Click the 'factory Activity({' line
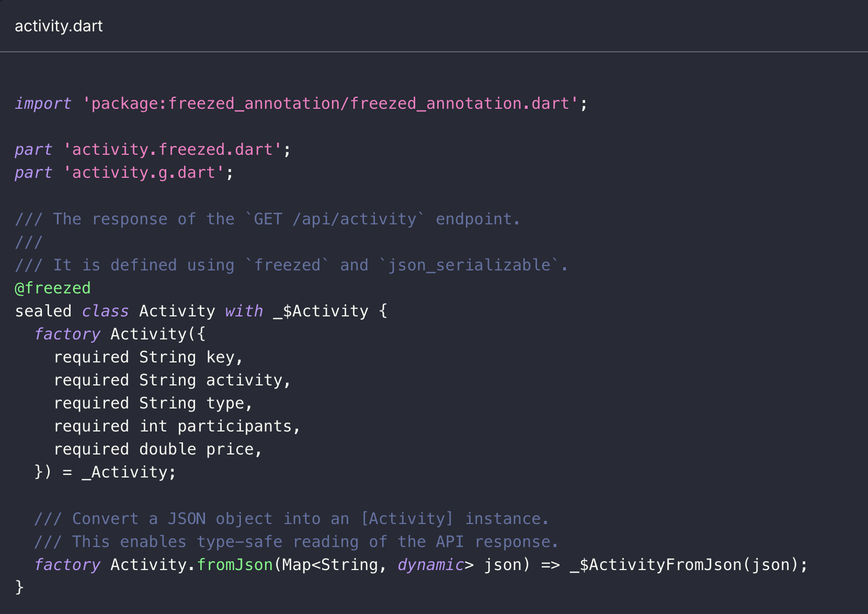 tap(120, 334)
